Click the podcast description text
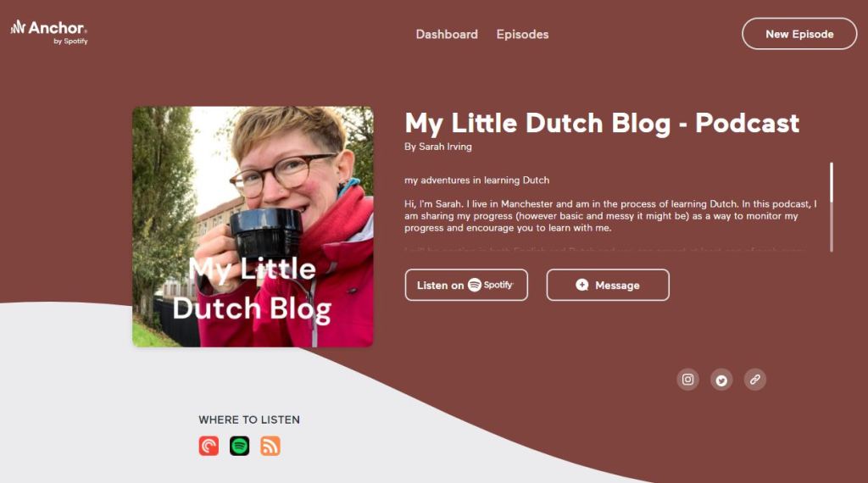868x483 pixels. click(610, 216)
